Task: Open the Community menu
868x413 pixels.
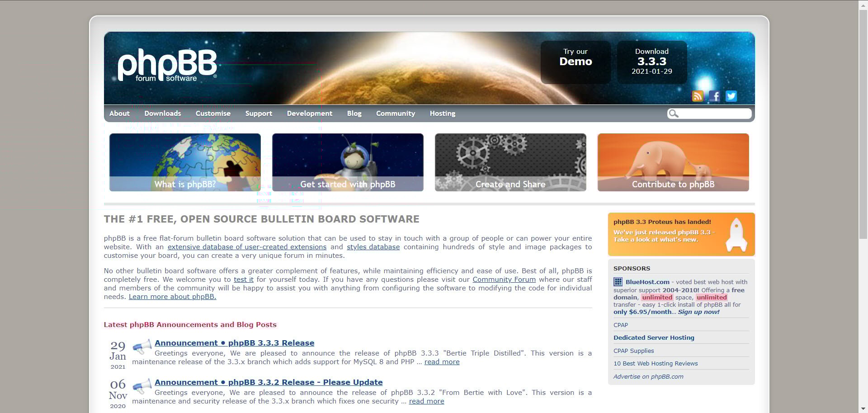Action: click(x=396, y=114)
